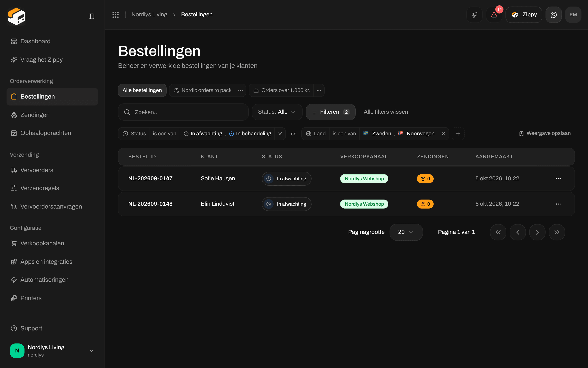The height and width of the screenshot is (368, 588).
Task: Remove the Land filter
Action: click(x=443, y=134)
